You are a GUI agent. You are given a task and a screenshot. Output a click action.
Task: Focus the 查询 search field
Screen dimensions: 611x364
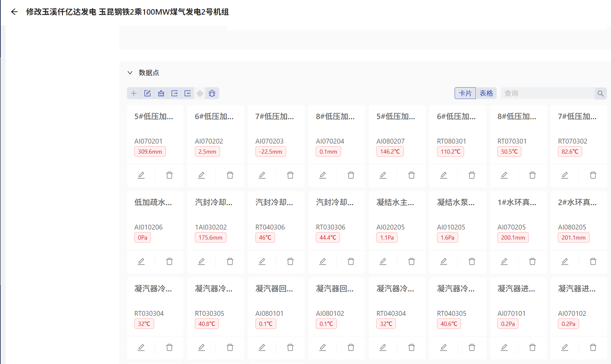547,93
